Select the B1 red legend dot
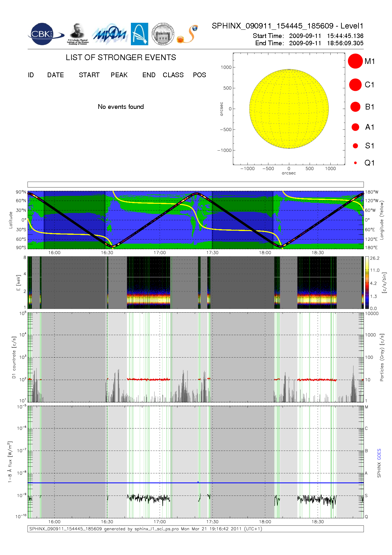This screenshot has width=392, height=555. click(x=355, y=107)
